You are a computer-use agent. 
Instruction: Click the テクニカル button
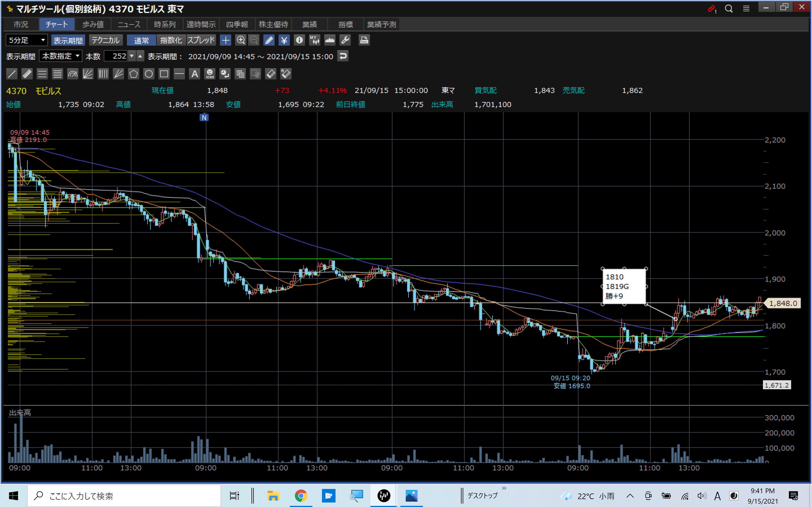[105, 40]
